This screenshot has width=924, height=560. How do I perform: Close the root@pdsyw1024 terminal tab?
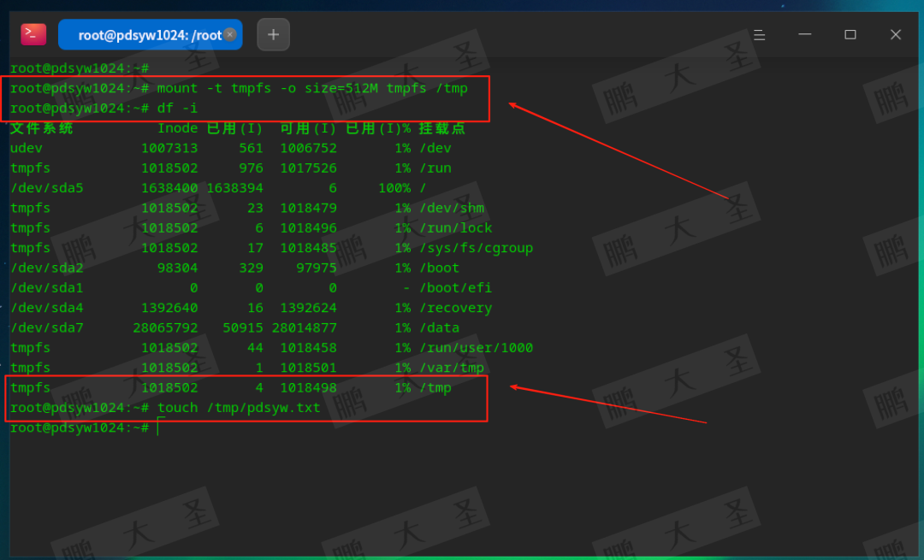pos(230,35)
